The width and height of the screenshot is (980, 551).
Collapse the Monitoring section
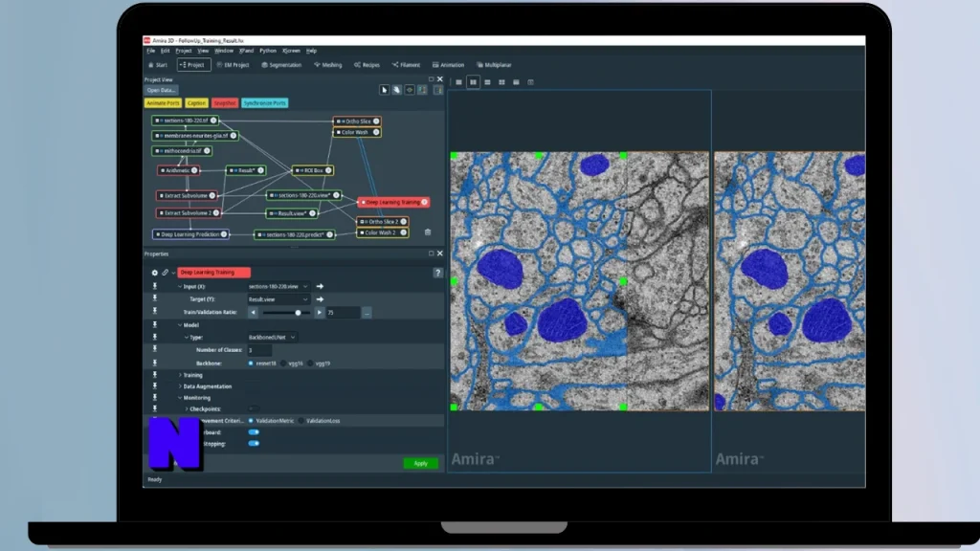(180, 397)
